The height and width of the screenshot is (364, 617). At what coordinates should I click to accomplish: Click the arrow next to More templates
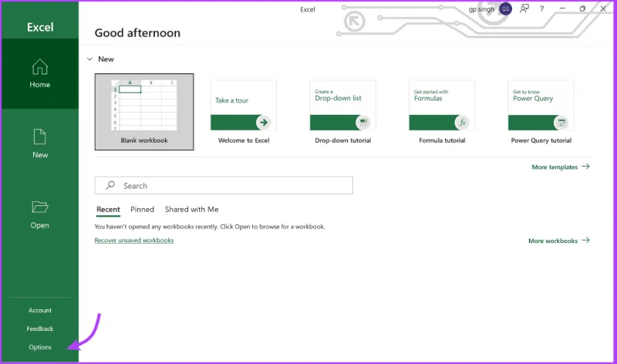coord(585,167)
